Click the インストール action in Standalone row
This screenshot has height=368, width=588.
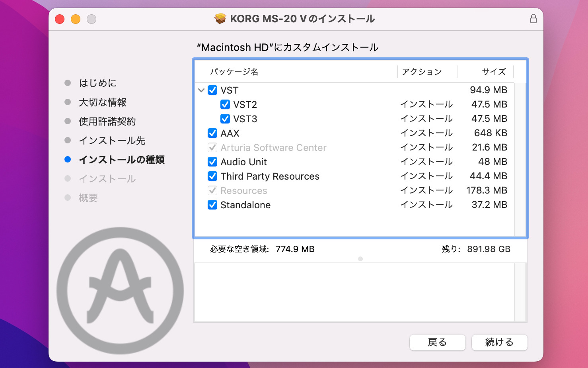(426, 205)
